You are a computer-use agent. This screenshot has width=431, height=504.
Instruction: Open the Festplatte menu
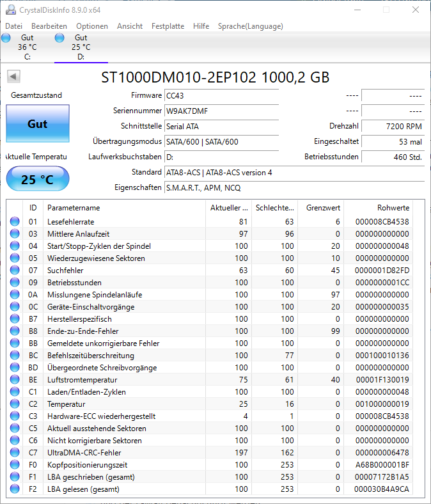tap(168, 26)
